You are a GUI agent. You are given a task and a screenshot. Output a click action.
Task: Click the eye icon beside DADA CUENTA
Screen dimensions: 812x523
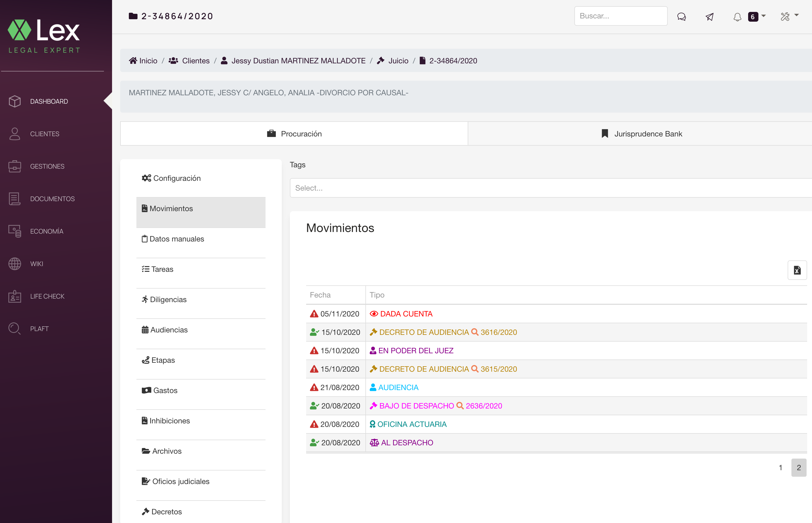point(374,314)
